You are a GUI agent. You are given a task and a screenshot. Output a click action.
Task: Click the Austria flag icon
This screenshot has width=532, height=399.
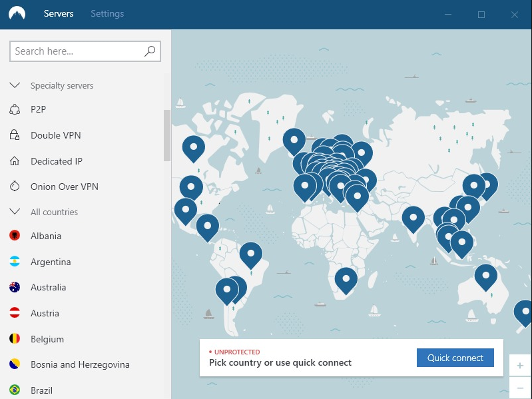tap(15, 312)
